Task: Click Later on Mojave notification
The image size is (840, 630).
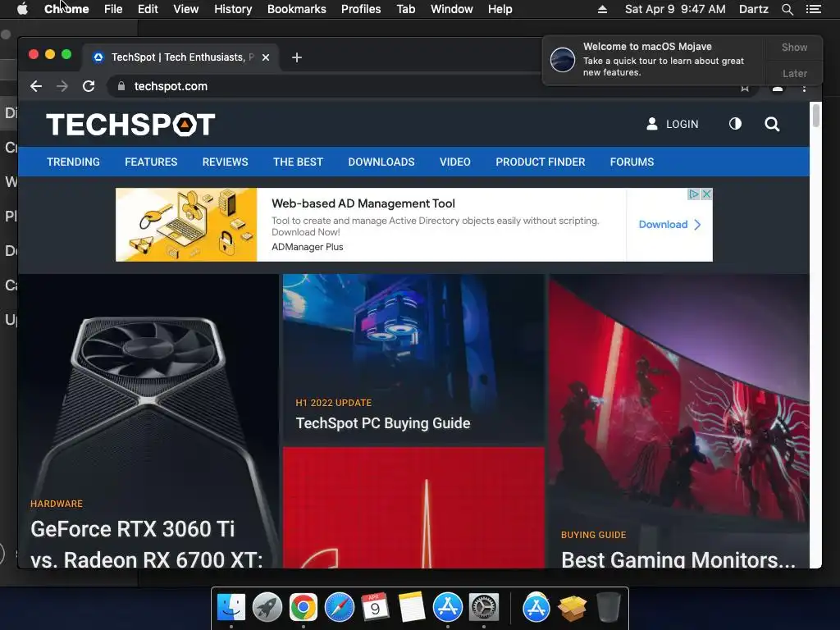Action: [x=794, y=73]
